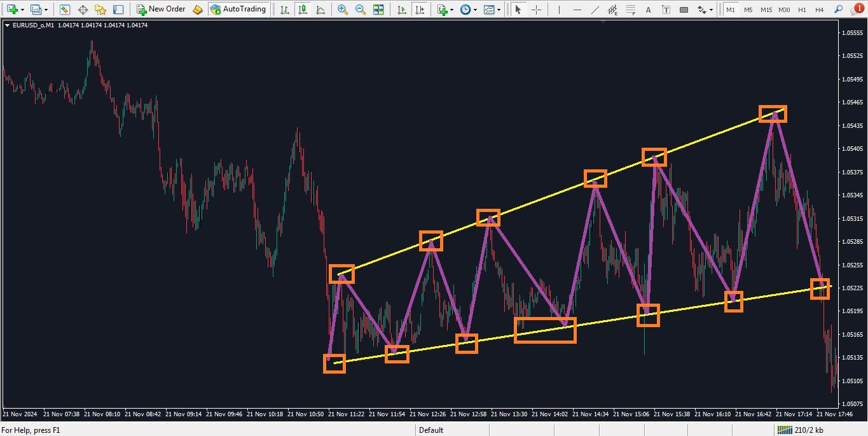The height and width of the screenshot is (436, 868).
Task: Select the trendline drawing tool
Action: pyautogui.click(x=595, y=10)
